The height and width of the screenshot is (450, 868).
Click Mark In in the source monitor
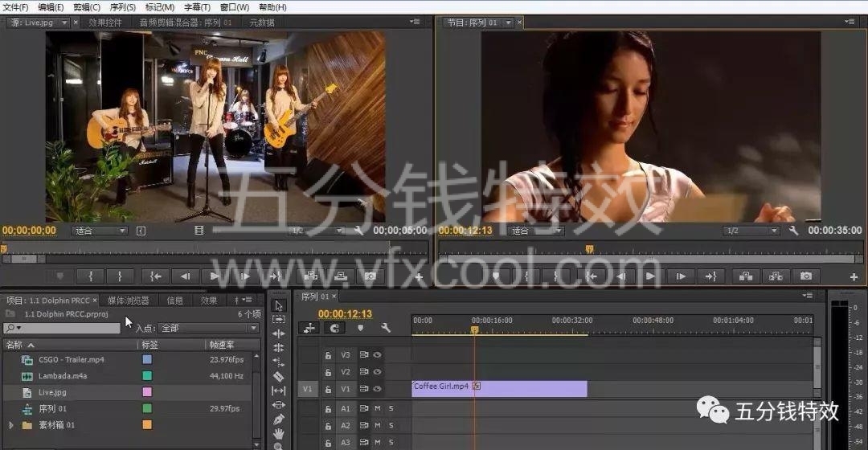[x=91, y=276]
